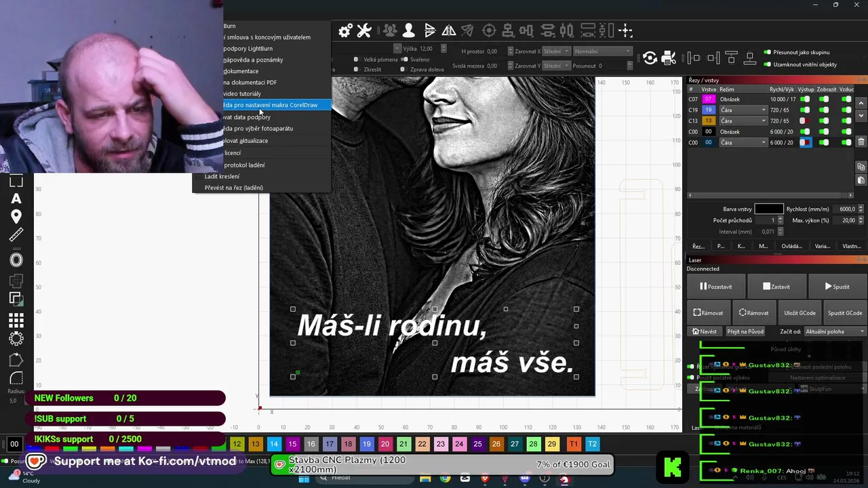868x488 pixels.
Task: Move layer down with arrow button
Action: point(861,116)
